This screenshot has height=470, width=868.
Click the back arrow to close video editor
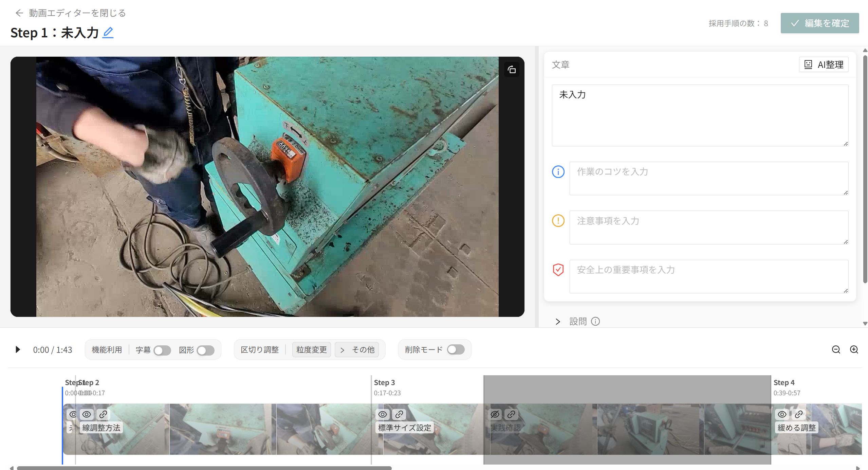pyautogui.click(x=19, y=13)
